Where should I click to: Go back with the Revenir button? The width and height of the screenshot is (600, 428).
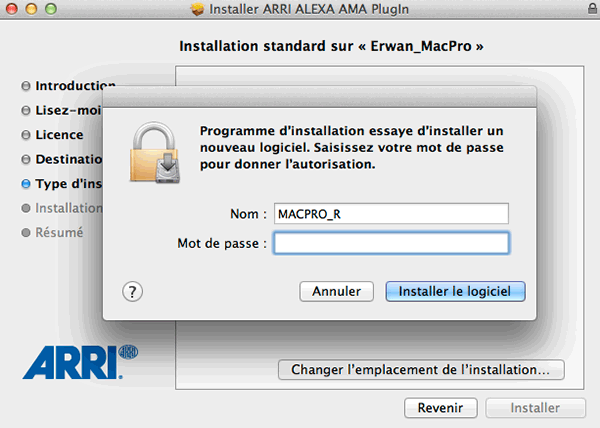(440, 408)
